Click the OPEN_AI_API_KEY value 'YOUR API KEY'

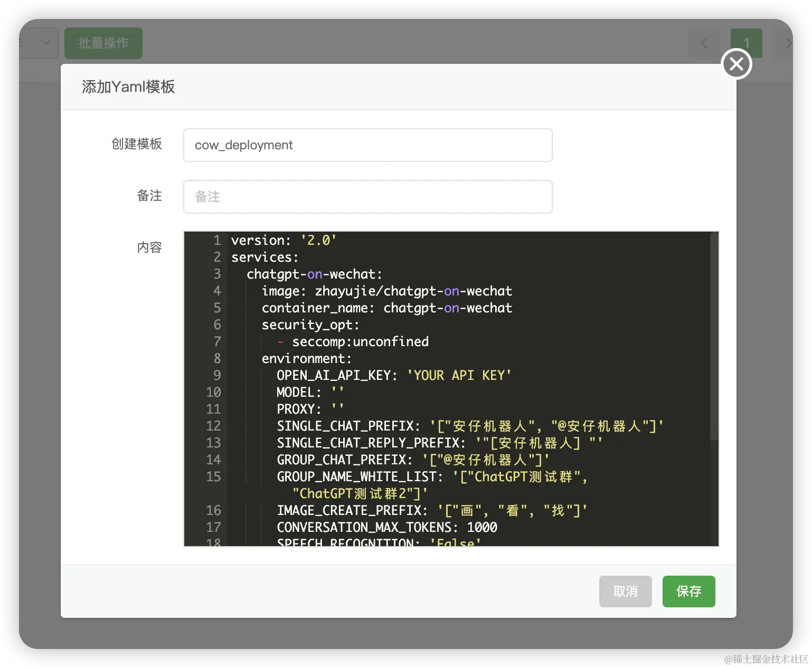tap(459, 376)
